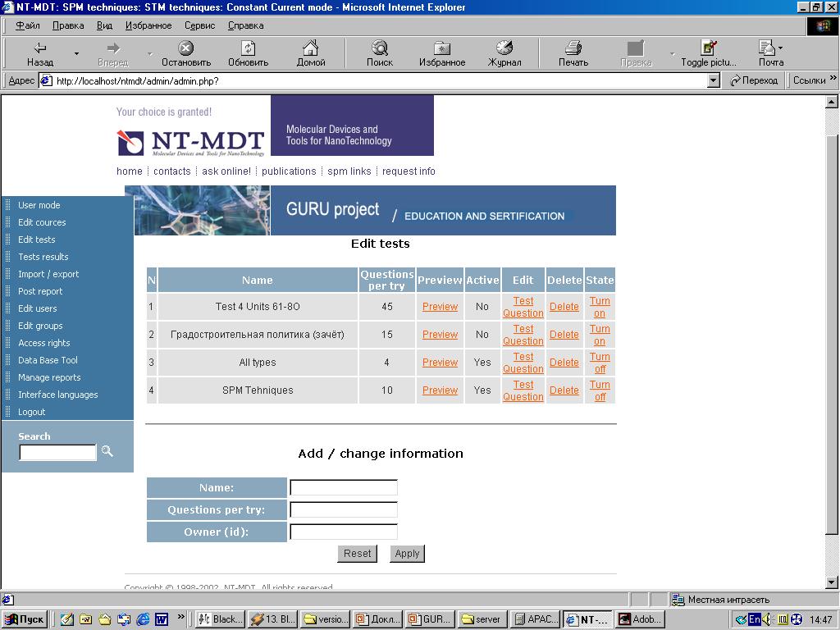Click the vertical scrollbar down arrow
Image resolution: width=840 pixels, height=630 pixels.
click(x=832, y=582)
